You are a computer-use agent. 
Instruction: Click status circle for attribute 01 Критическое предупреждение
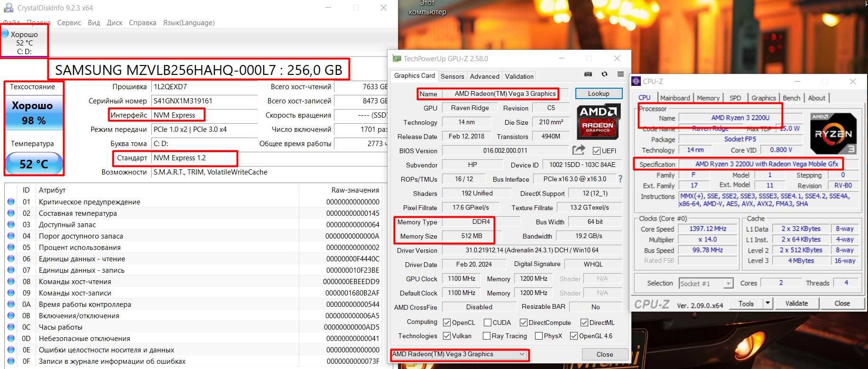click(11, 202)
